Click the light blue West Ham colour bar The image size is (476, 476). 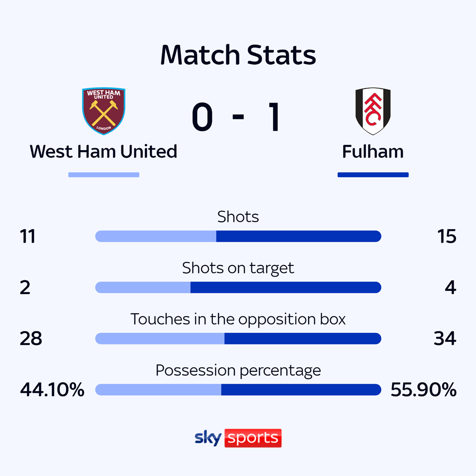click(104, 175)
